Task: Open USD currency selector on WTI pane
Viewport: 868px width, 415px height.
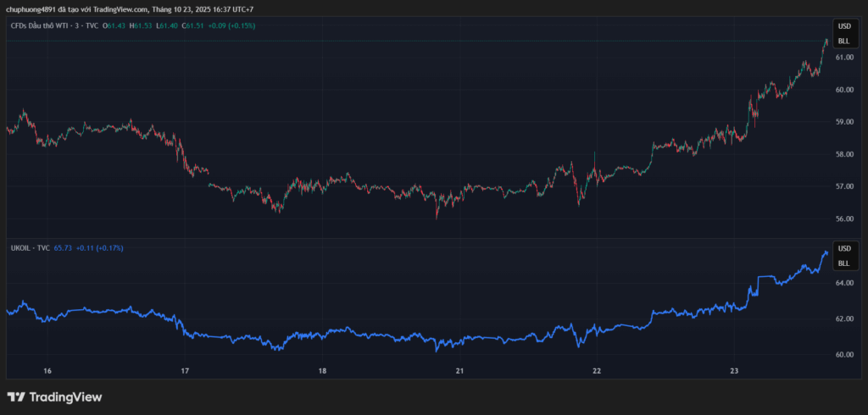Action: (x=843, y=26)
